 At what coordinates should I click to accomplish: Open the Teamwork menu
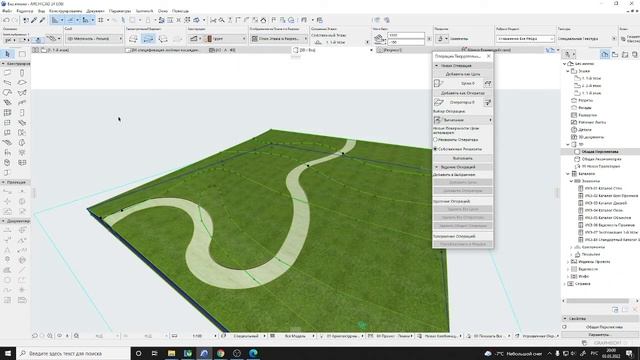[144, 11]
